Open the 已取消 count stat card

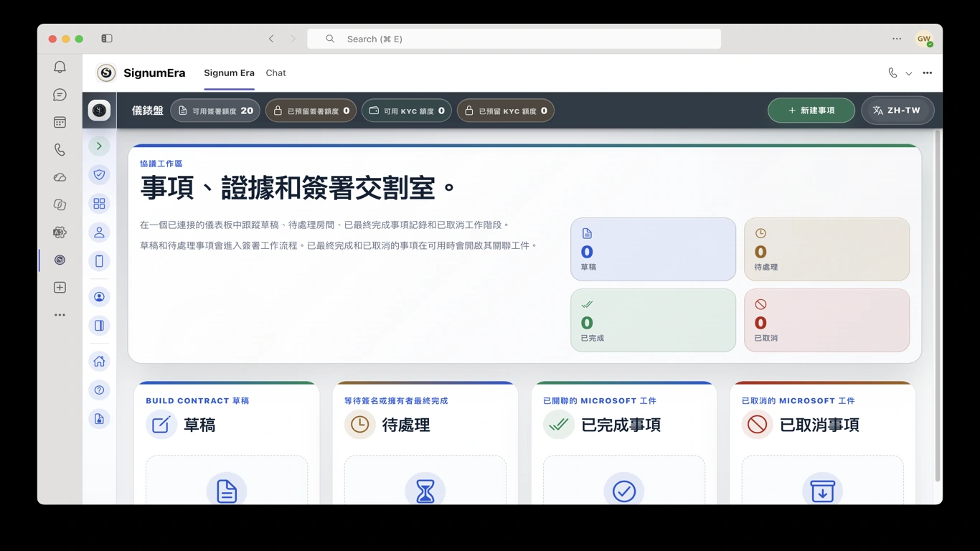pos(826,320)
